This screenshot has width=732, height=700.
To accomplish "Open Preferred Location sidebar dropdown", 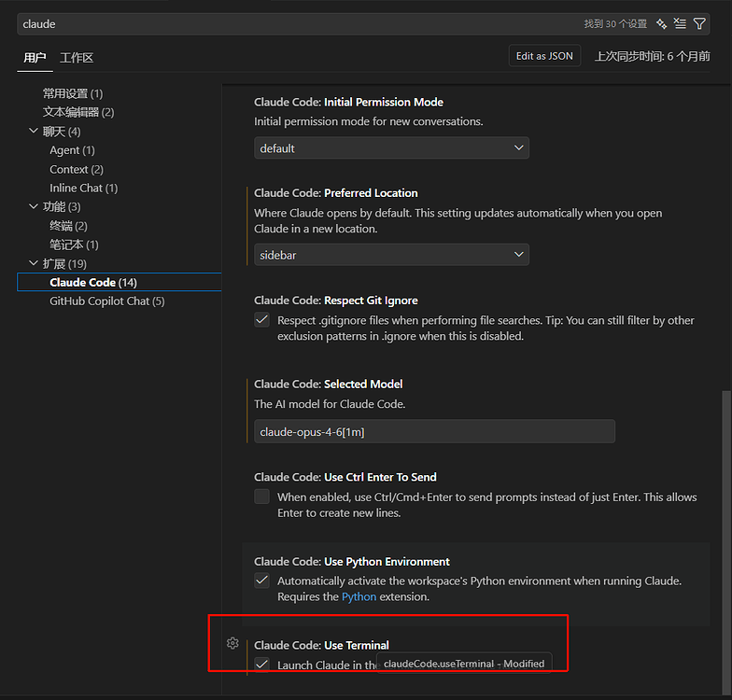I will [x=391, y=255].
